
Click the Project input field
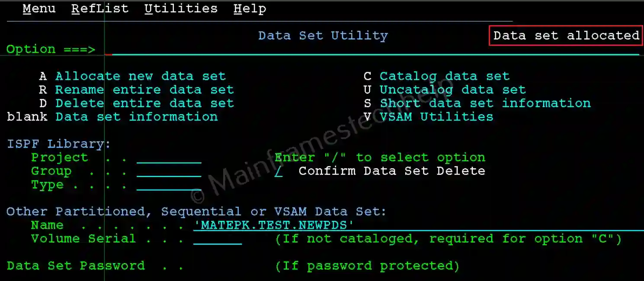point(169,158)
